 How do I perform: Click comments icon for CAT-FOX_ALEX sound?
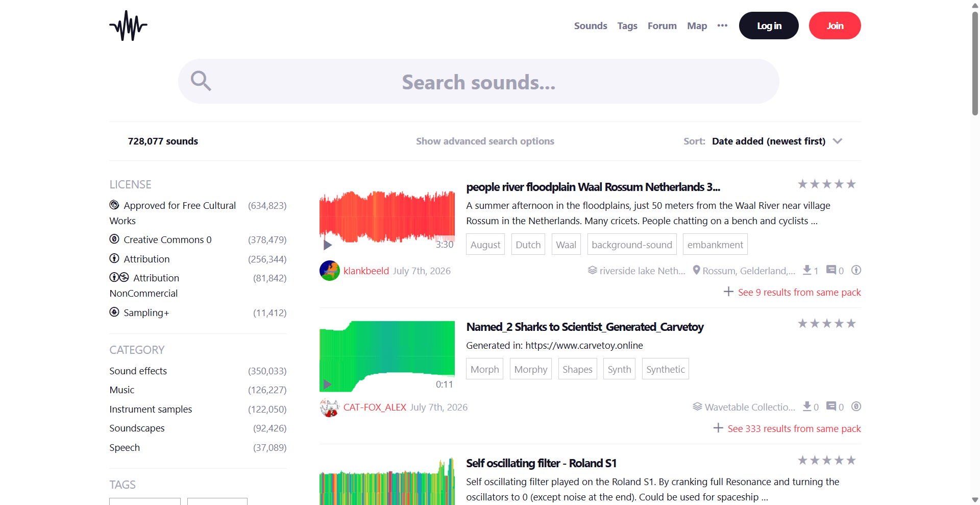pyautogui.click(x=831, y=406)
